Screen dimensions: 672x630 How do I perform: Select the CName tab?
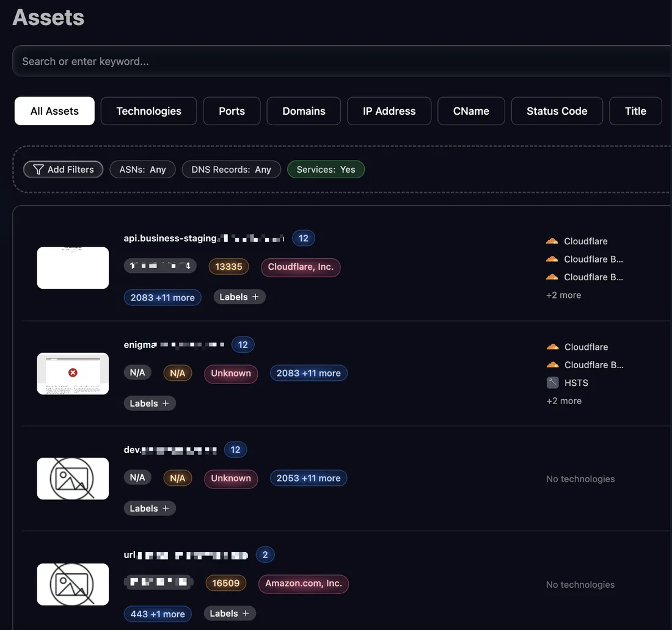pyautogui.click(x=471, y=111)
